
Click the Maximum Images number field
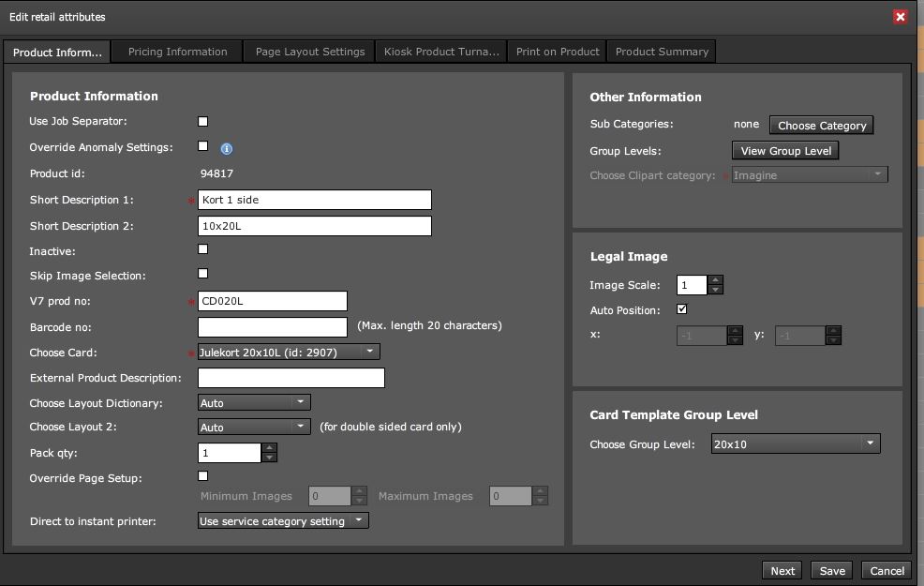[511, 496]
